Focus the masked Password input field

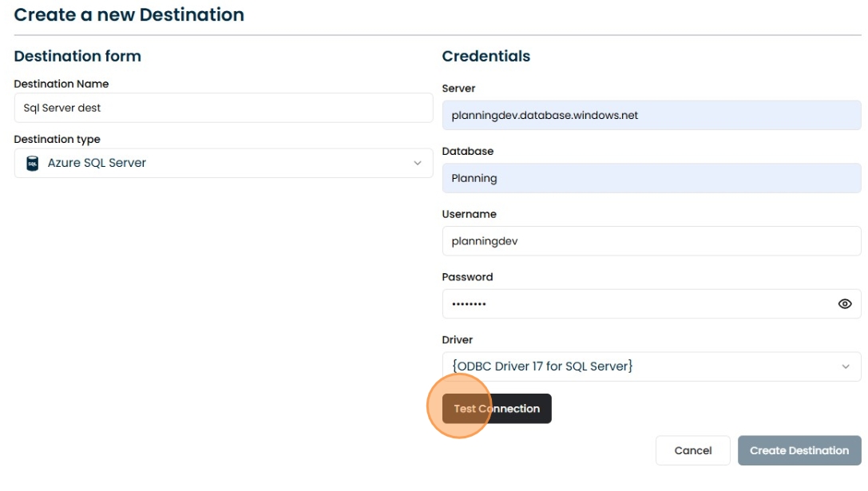pyautogui.click(x=635, y=304)
